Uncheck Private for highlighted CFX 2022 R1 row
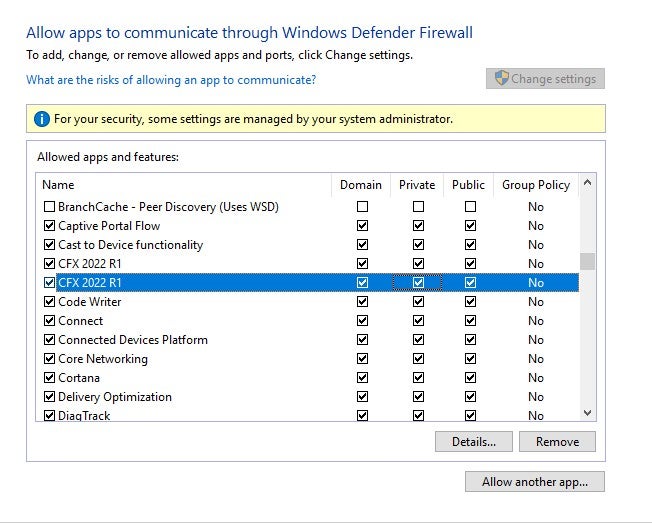The image size is (652, 523). pyautogui.click(x=418, y=283)
